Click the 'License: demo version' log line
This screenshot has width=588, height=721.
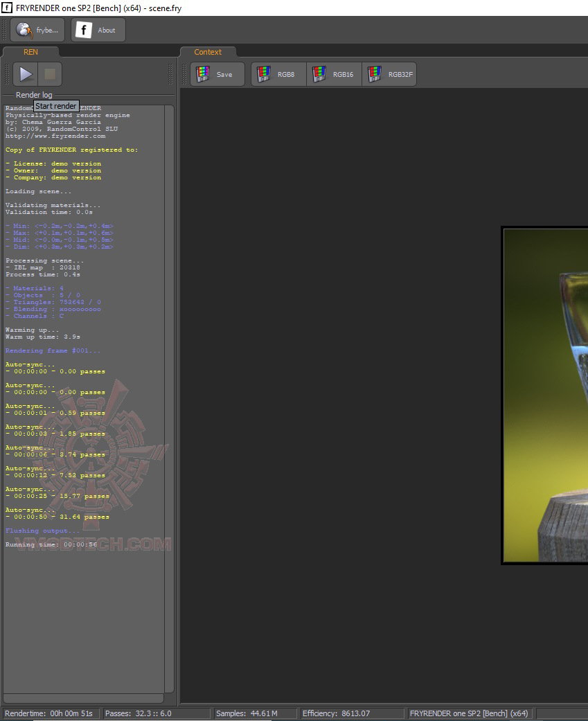(x=53, y=163)
